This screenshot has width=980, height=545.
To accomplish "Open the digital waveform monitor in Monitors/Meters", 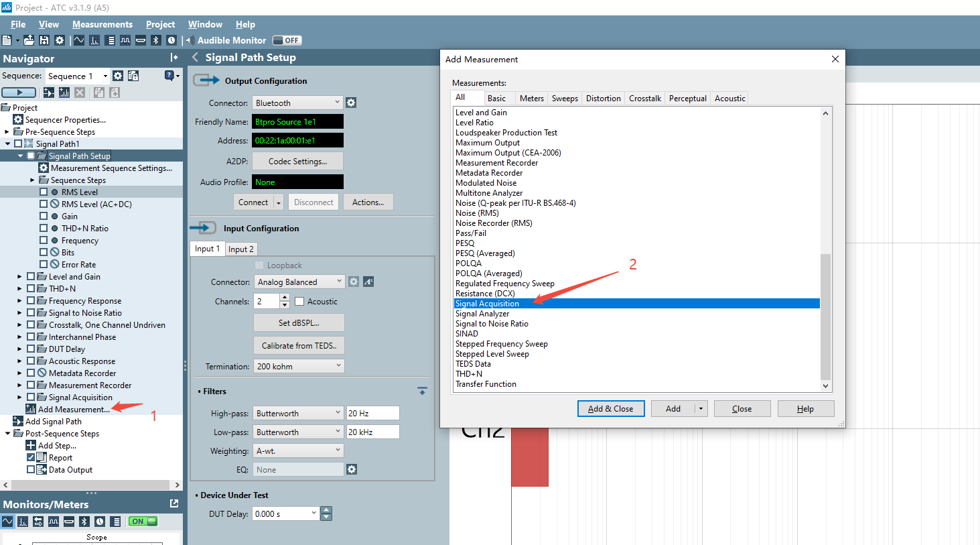I will pyautogui.click(x=54, y=521).
